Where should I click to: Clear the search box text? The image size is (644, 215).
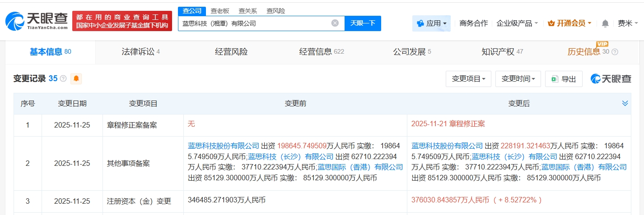coord(335,23)
